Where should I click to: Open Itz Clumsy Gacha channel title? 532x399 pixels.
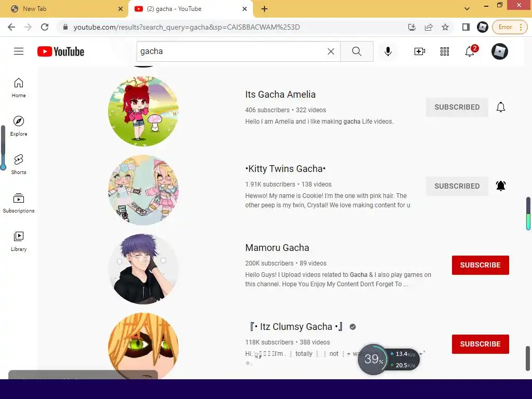296,327
